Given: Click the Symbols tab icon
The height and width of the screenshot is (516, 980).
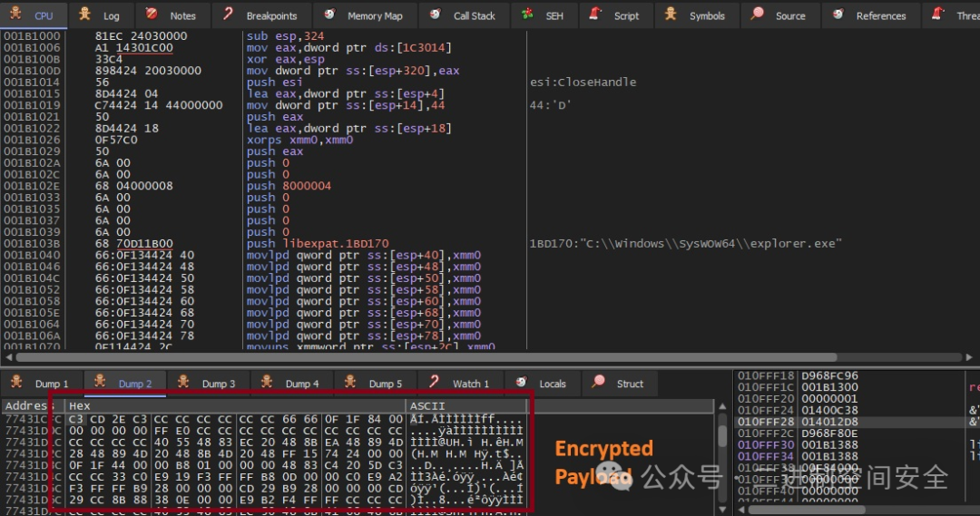Looking at the screenshot, I should (x=671, y=13).
